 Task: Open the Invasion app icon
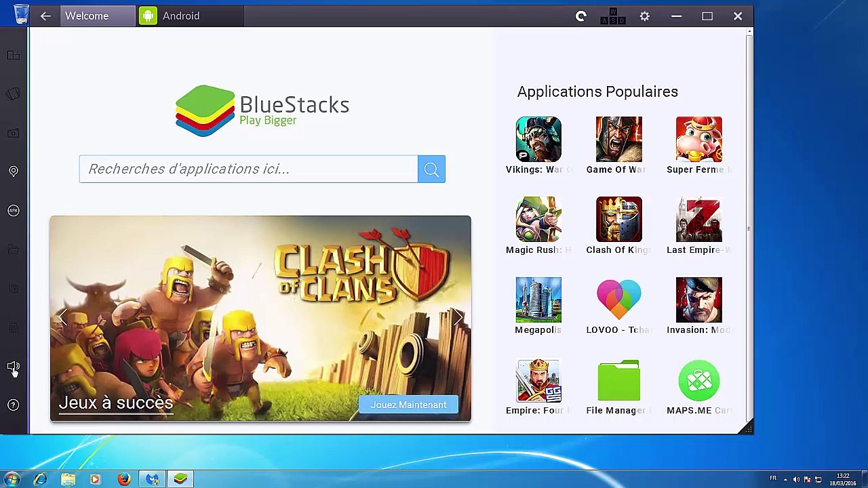click(x=698, y=300)
